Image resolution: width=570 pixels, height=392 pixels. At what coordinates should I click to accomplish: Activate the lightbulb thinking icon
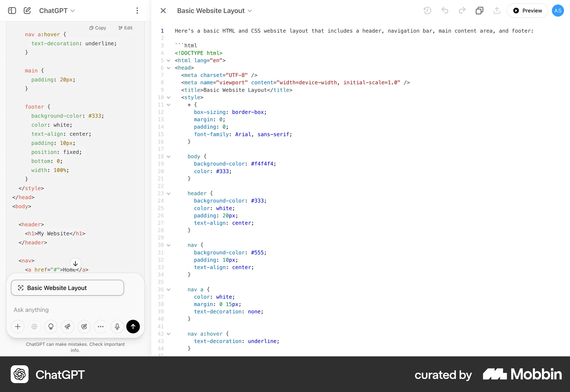[51, 327]
